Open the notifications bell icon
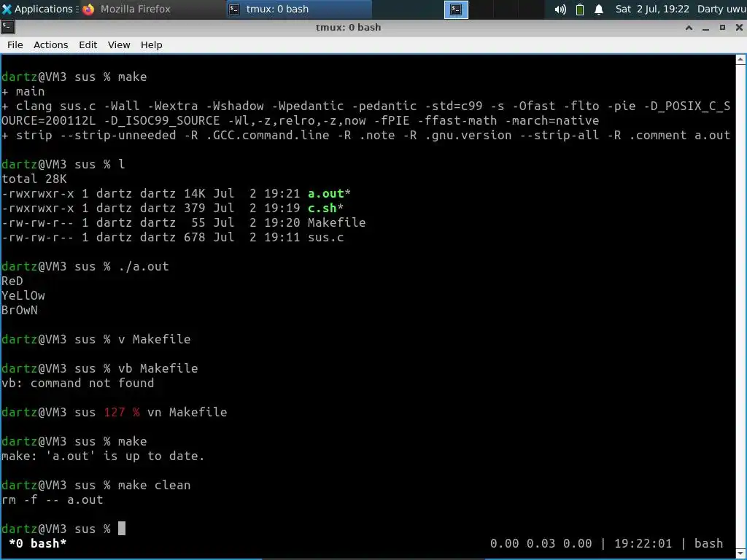The height and width of the screenshot is (560, 747). click(x=599, y=9)
